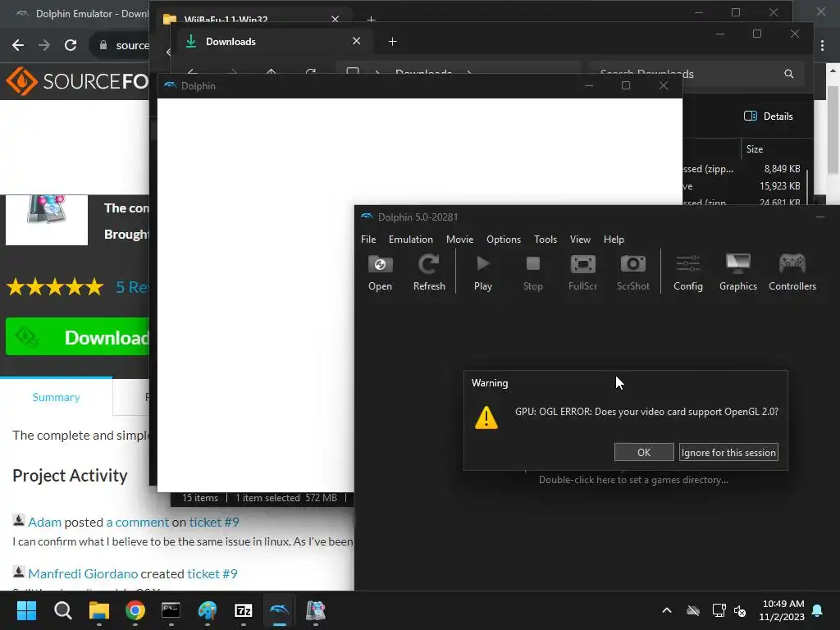Click the browser Forward arrow
This screenshot has height=630, width=840.
(x=44, y=45)
